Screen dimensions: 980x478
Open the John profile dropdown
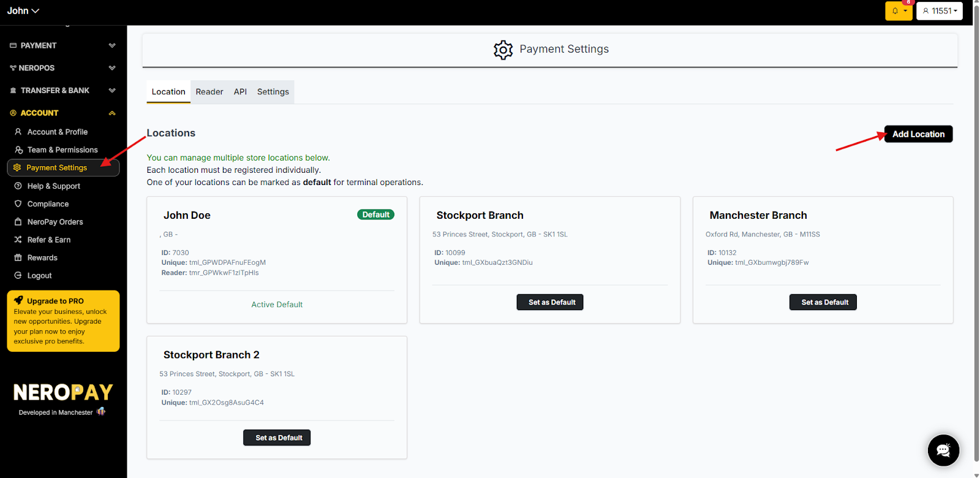pos(23,11)
